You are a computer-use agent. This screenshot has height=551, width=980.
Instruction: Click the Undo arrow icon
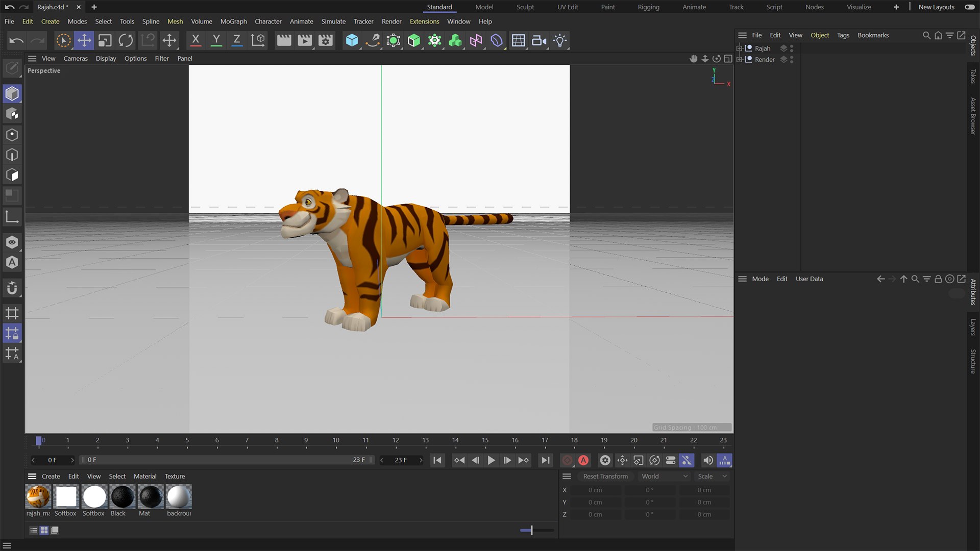[16, 40]
